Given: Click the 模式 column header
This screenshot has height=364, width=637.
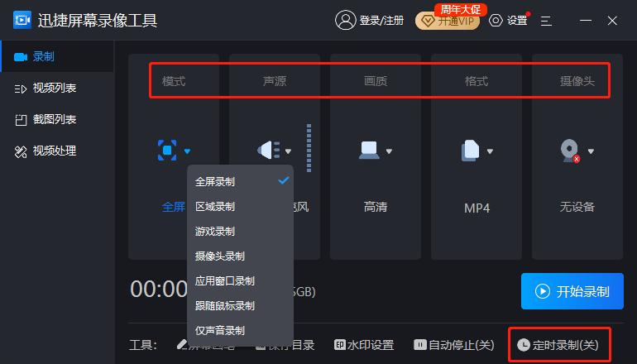Looking at the screenshot, I should coord(174,81).
